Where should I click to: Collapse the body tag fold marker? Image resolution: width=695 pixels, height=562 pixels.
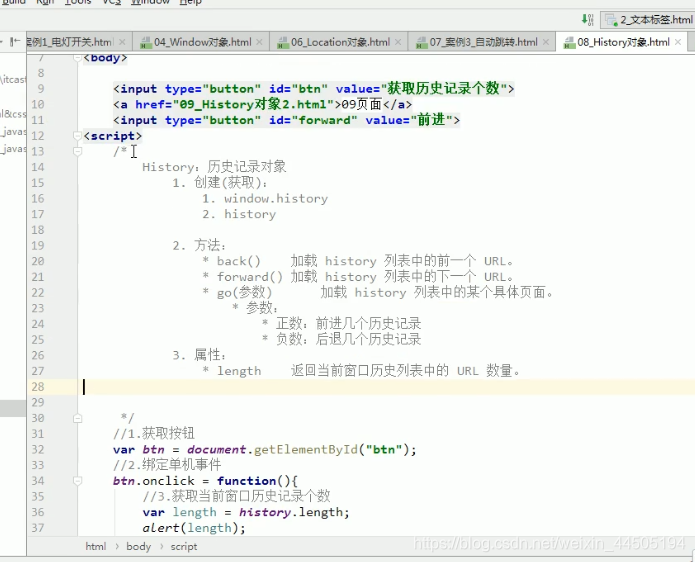(x=78, y=58)
